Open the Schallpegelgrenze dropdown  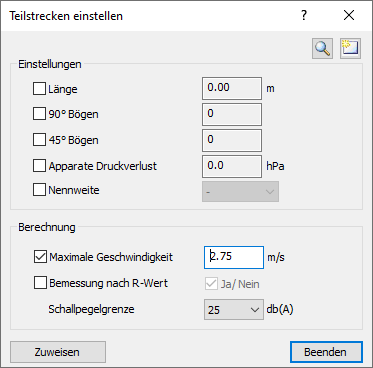(x=234, y=309)
